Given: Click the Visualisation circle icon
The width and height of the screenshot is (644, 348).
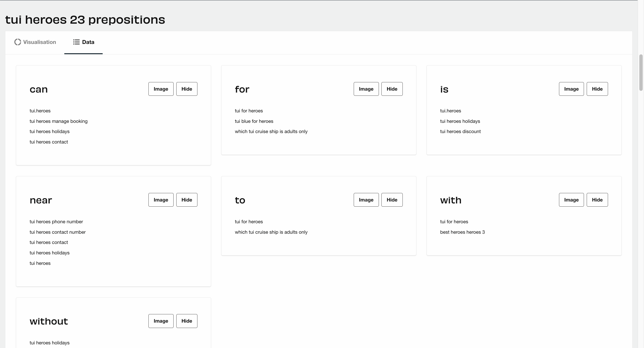Looking at the screenshot, I should (x=17, y=42).
